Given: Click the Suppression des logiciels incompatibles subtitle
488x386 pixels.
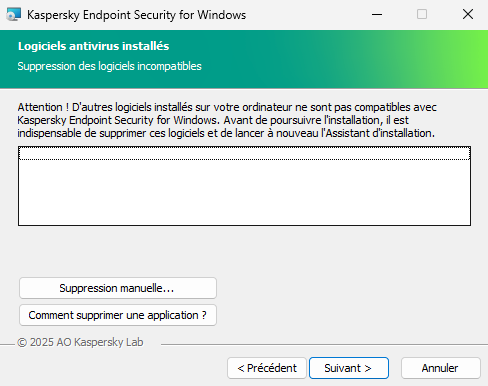Looking at the screenshot, I should tap(110, 66).
